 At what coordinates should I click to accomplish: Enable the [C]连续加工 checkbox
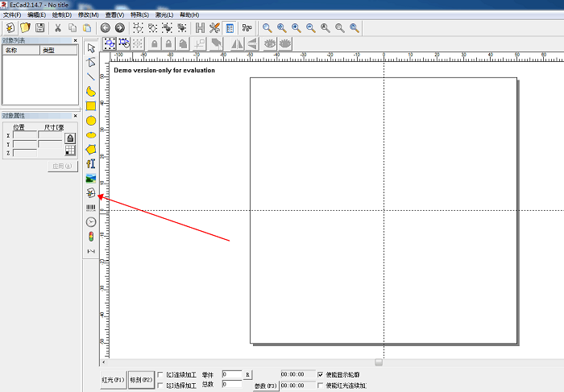coord(160,374)
